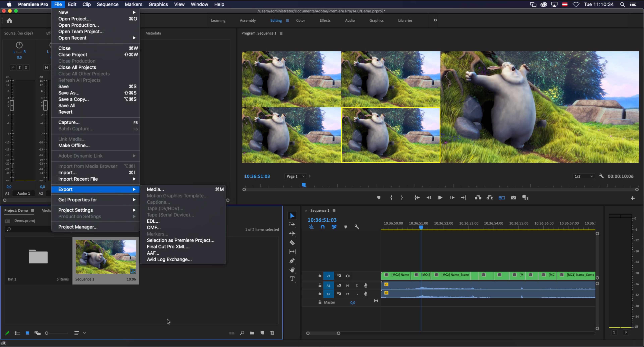Go to Out point button
This screenshot has height=347, width=644.
coord(464,198)
